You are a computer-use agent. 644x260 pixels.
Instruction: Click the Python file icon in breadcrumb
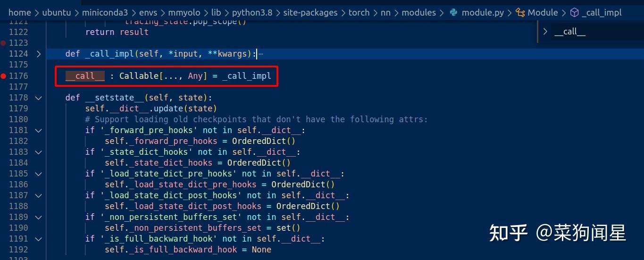click(x=454, y=13)
